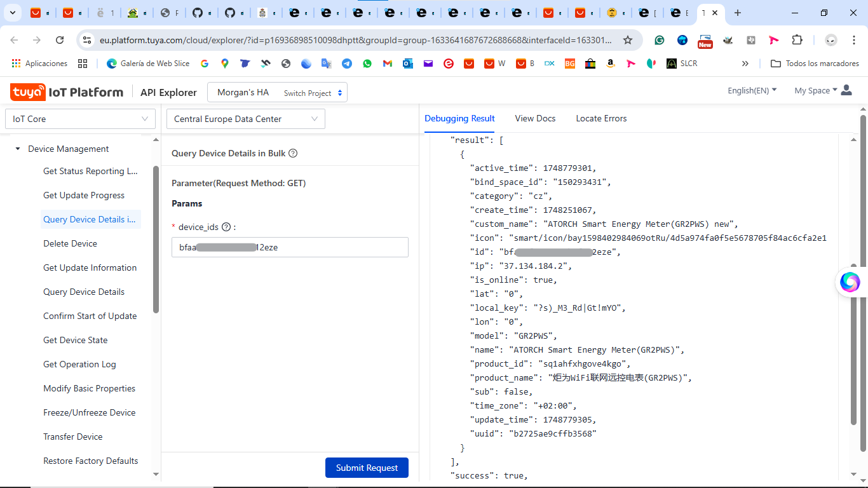Open Query Device Details in sidebar
Viewport: 868px width, 488px height.
tap(84, 292)
